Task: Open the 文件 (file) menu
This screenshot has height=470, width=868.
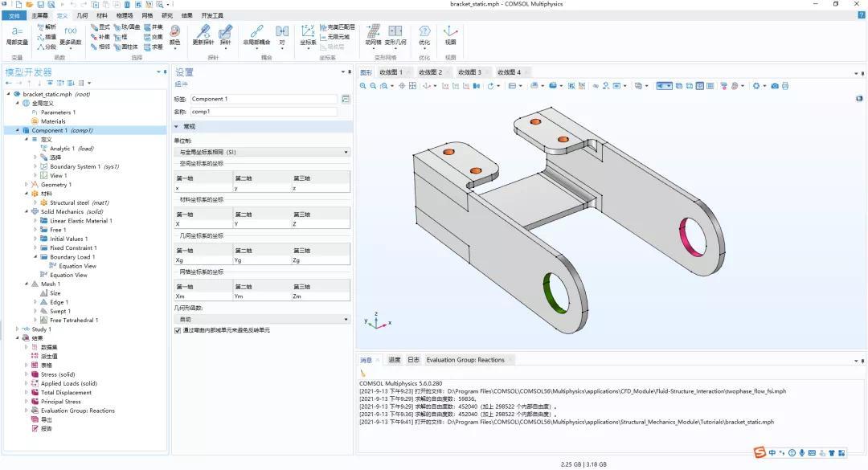Action: click(14, 15)
